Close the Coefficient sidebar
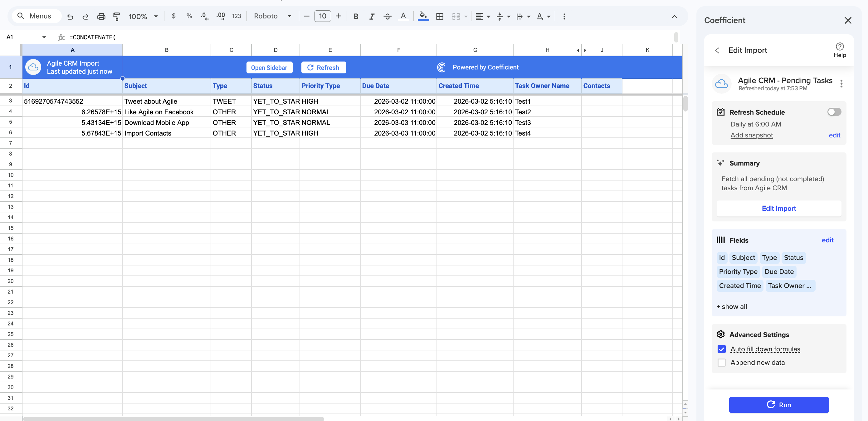This screenshot has width=868, height=421. click(x=848, y=20)
